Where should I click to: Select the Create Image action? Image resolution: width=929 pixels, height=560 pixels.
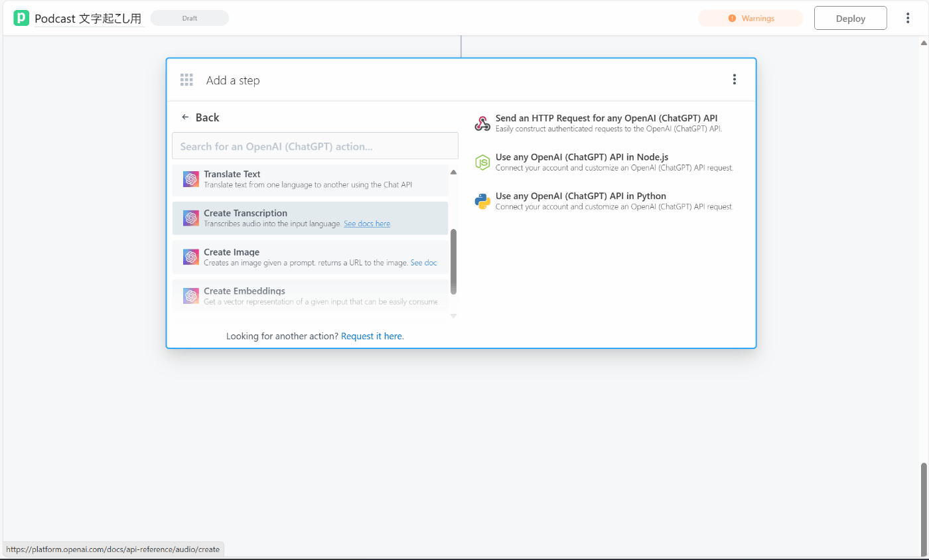click(310, 257)
